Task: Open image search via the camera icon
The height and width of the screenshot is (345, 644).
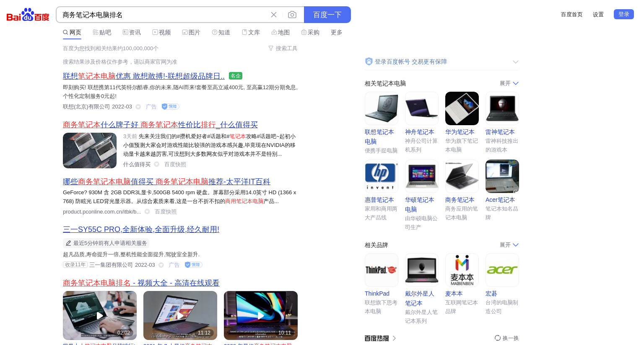Action: click(292, 15)
